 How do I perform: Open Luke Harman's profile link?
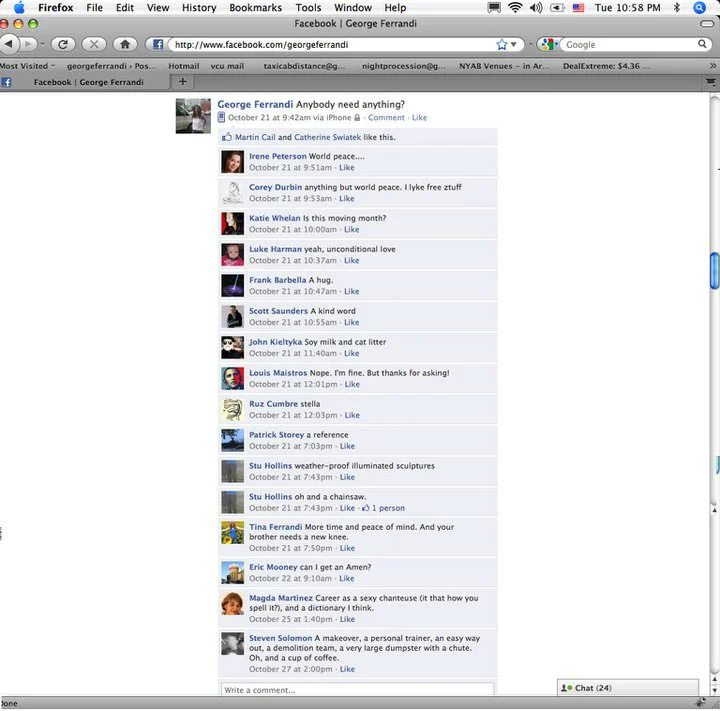(275, 249)
